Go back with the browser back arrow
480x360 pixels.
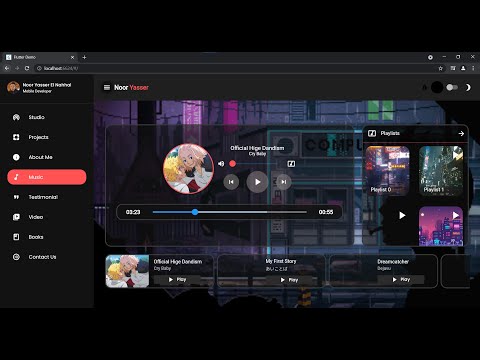(x=7, y=68)
